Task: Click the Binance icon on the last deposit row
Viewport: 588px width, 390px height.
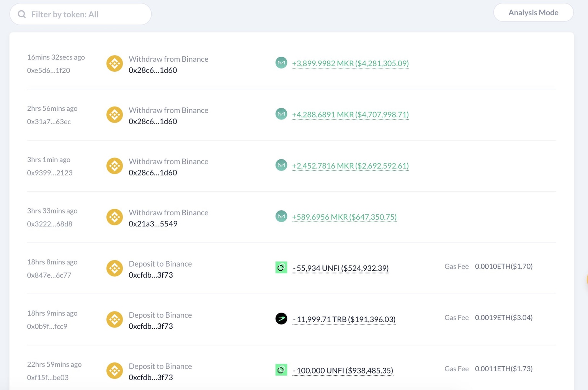Action: [x=114, y=370]
